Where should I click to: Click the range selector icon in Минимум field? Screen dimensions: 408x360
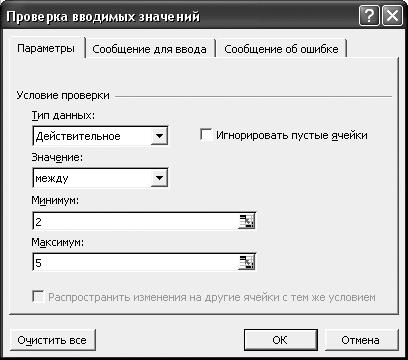coord(247,221)
